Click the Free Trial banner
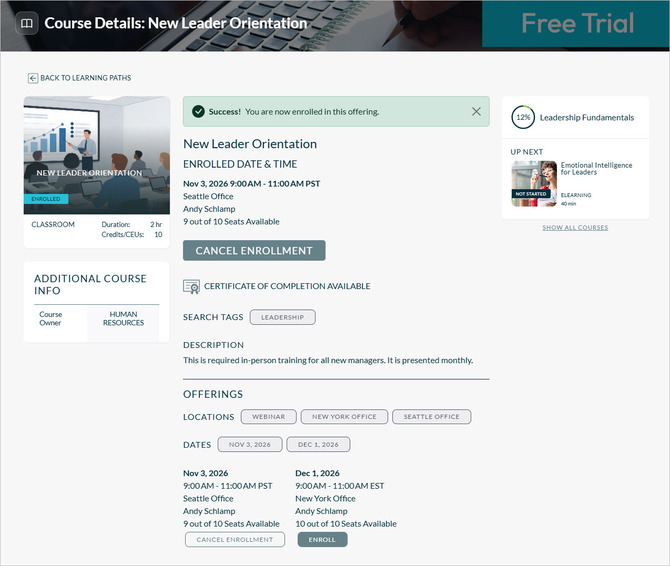Viewport: 670px width, 566px height. pyautogui.click(x=576, y=23)
